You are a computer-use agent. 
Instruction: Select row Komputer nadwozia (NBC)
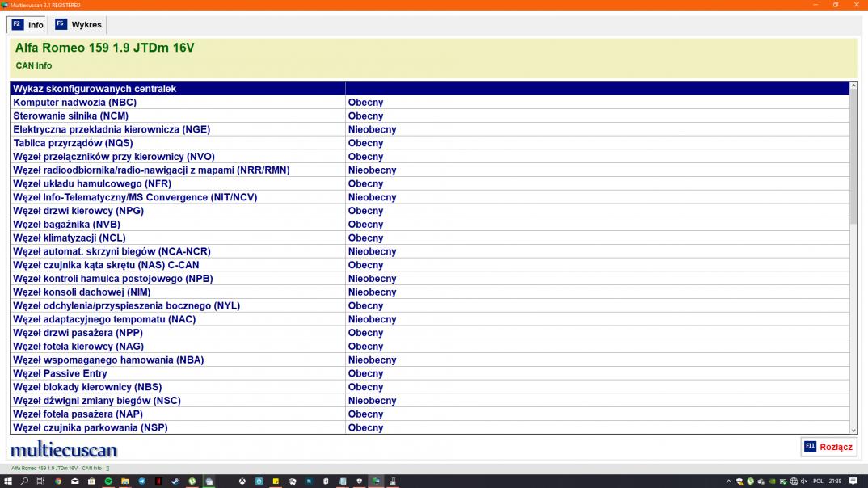tap(430, 103)
